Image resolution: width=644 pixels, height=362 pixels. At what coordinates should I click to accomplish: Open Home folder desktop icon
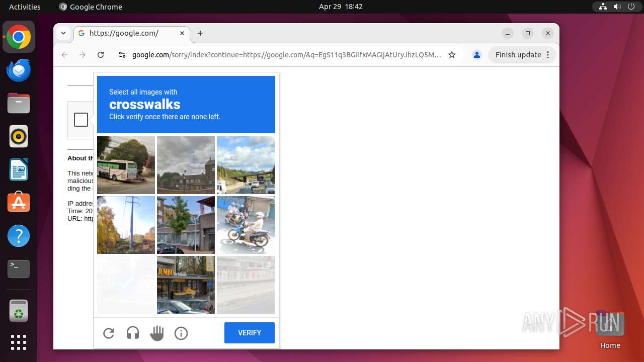610,330
